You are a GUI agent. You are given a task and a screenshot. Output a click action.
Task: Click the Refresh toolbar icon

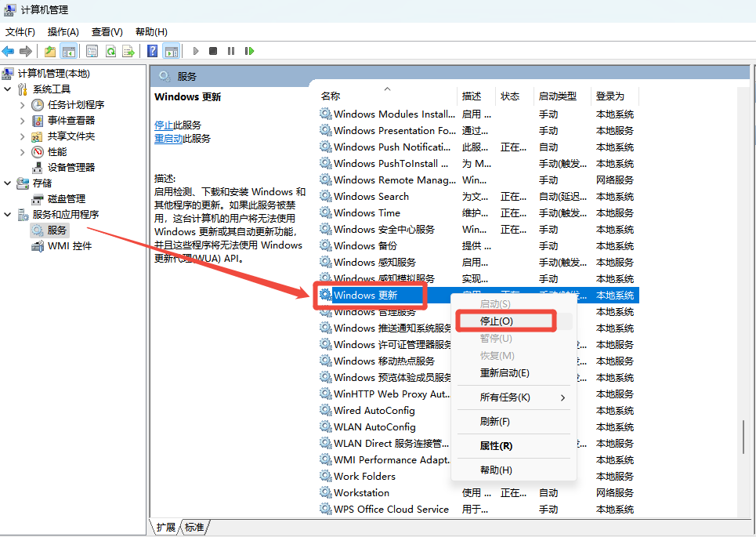click(x=111, y=51)
